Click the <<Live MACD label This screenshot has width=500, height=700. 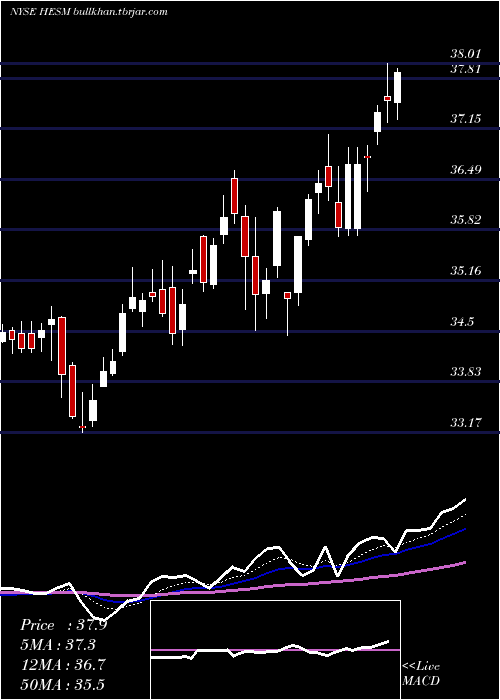click(x=421, y=674)
